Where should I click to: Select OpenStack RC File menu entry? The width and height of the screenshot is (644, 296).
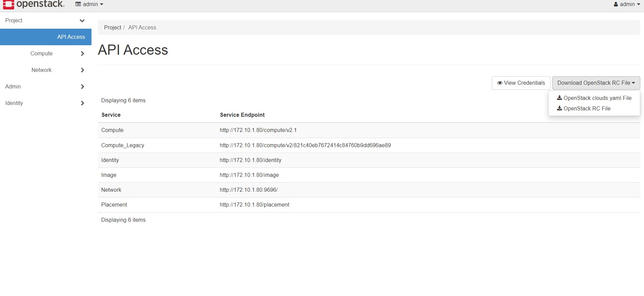coord(587,108)
